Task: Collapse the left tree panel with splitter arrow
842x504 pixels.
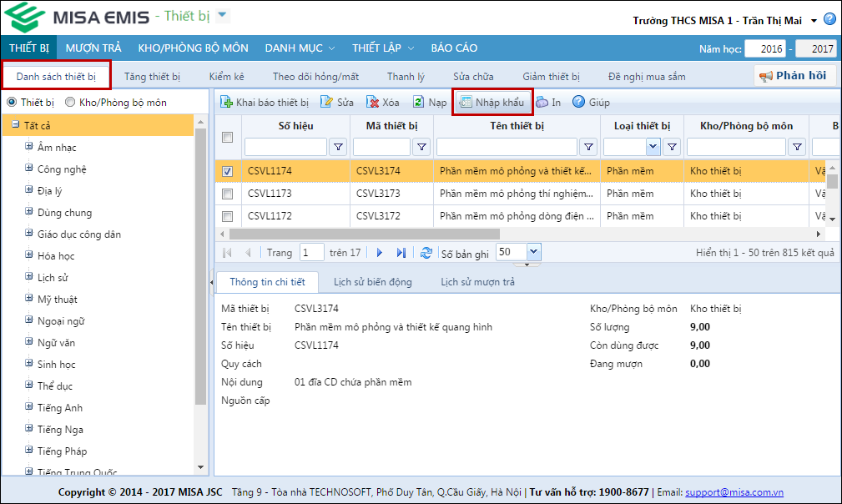Action: tap(211, 282)
